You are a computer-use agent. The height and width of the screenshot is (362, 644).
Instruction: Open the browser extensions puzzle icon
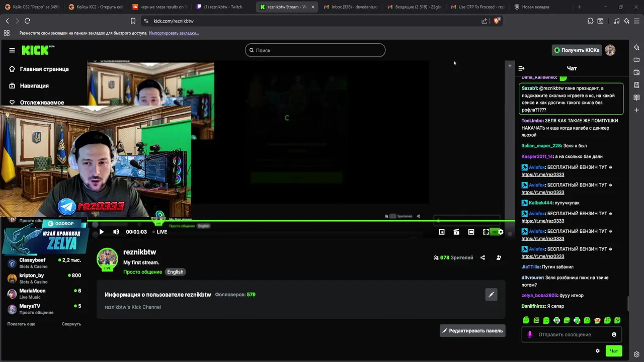[x=590, y=21]
